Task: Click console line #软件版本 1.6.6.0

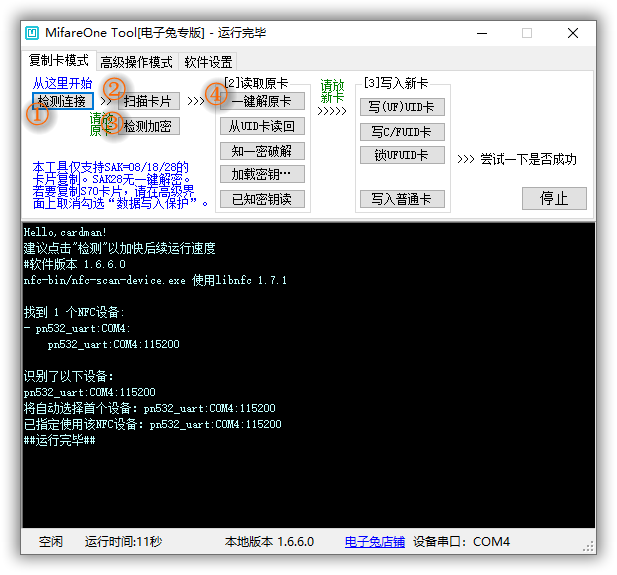Action: click(74, 264)
